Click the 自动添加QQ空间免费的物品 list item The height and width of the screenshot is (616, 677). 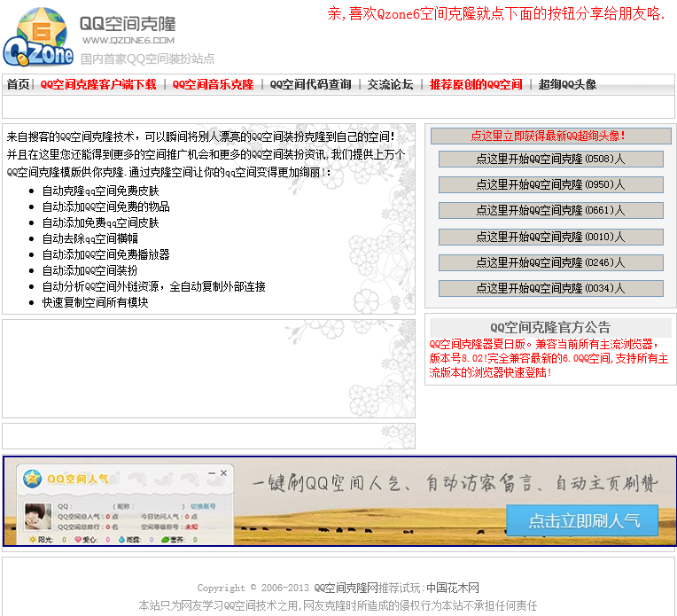coord(105,207)
